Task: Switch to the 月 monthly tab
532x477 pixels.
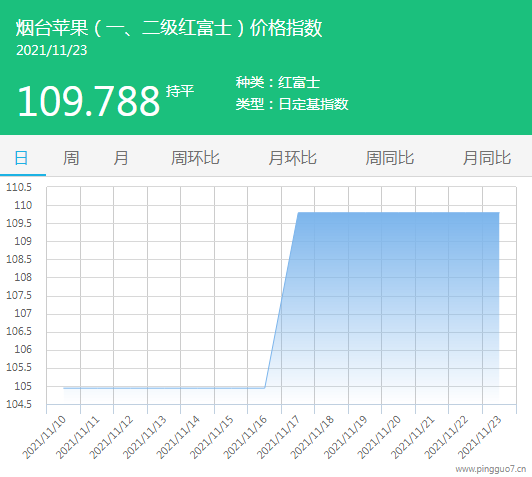Action: coord(121,158)
